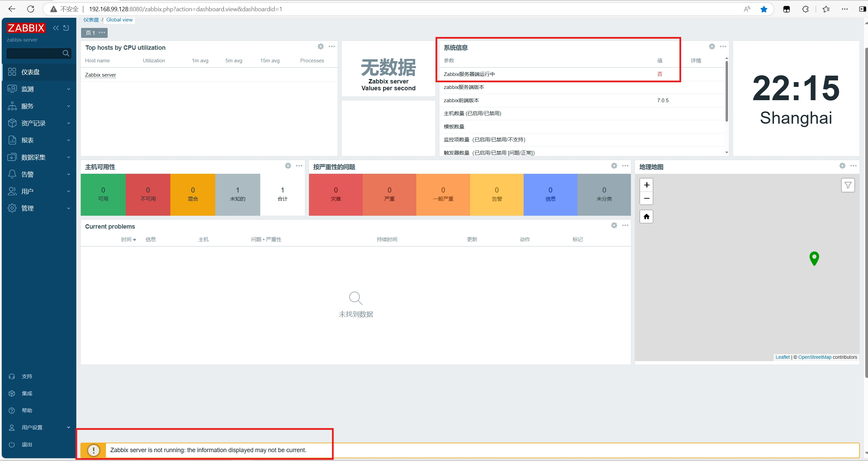868x461 pixels.
Task: Expand the 用户 menu section
Action: pos(39,191)
